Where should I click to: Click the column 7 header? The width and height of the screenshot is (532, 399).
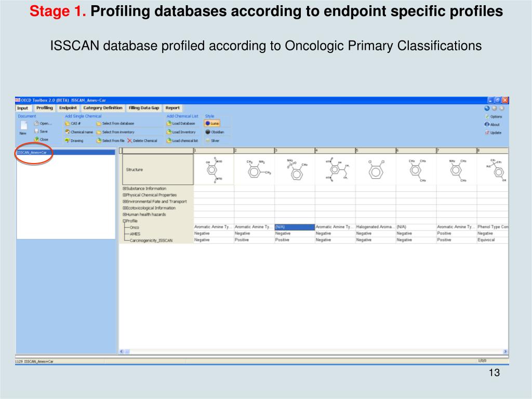coord(456,150)
